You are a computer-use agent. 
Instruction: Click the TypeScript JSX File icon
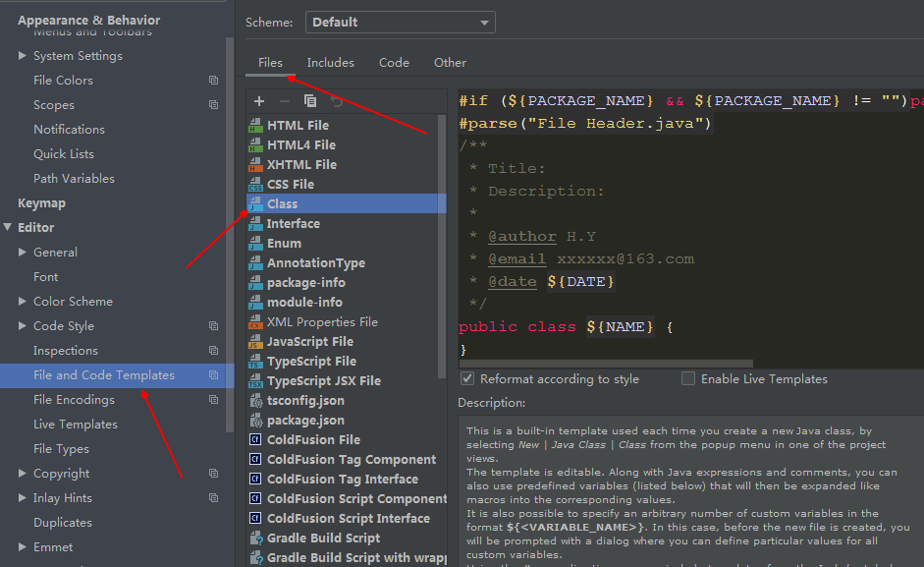click(255, 380)
